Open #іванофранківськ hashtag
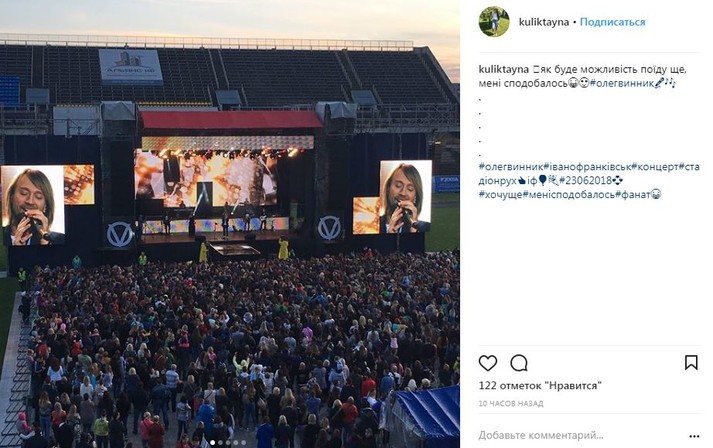Screen dimensions: 713x448 click(x=587, y=166)
